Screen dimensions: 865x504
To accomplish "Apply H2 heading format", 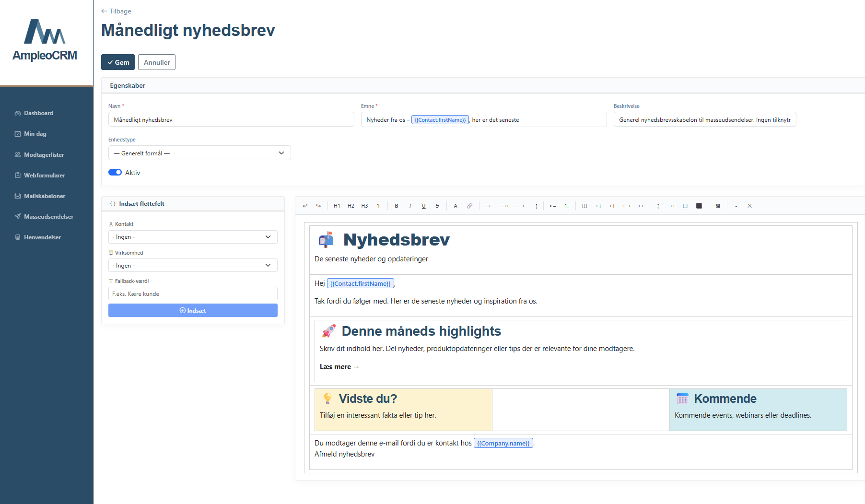I will [351, 206].
